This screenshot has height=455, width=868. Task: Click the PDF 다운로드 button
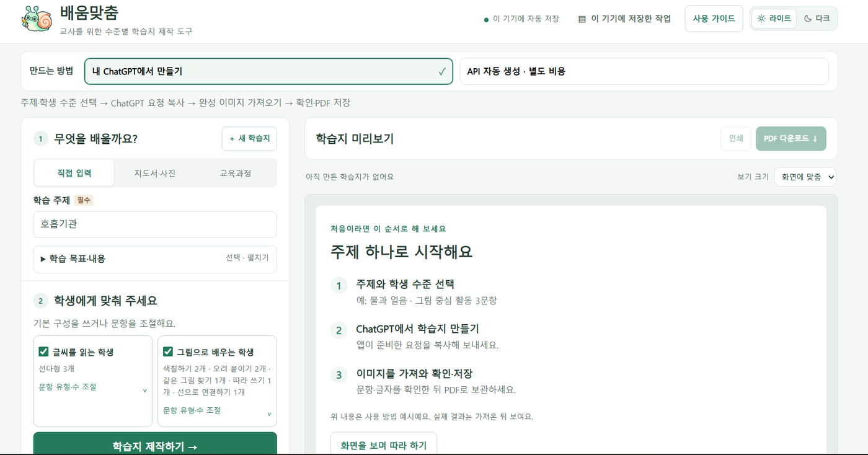[x=790, y=139]
